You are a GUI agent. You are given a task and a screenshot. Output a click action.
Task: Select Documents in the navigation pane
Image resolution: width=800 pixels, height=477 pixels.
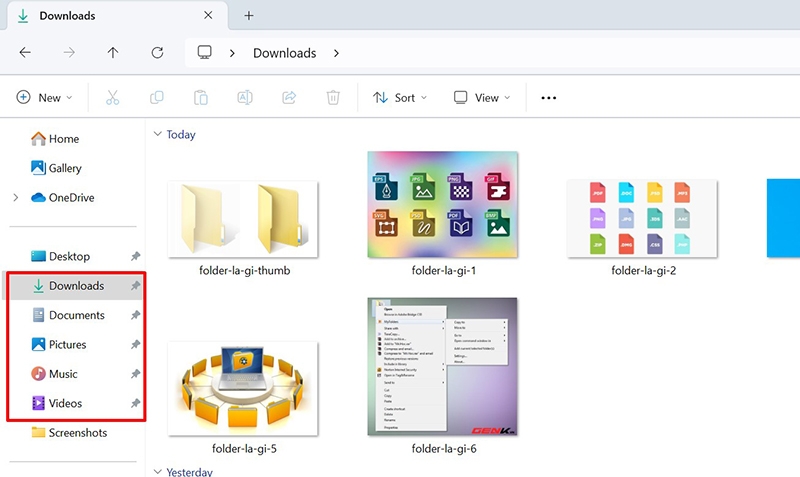76,315
